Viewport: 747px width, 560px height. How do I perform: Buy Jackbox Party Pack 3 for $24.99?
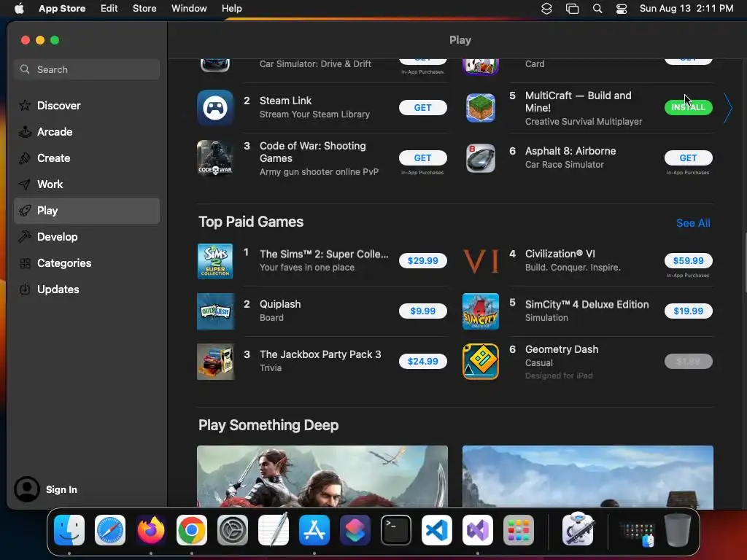tap(422, 361)
